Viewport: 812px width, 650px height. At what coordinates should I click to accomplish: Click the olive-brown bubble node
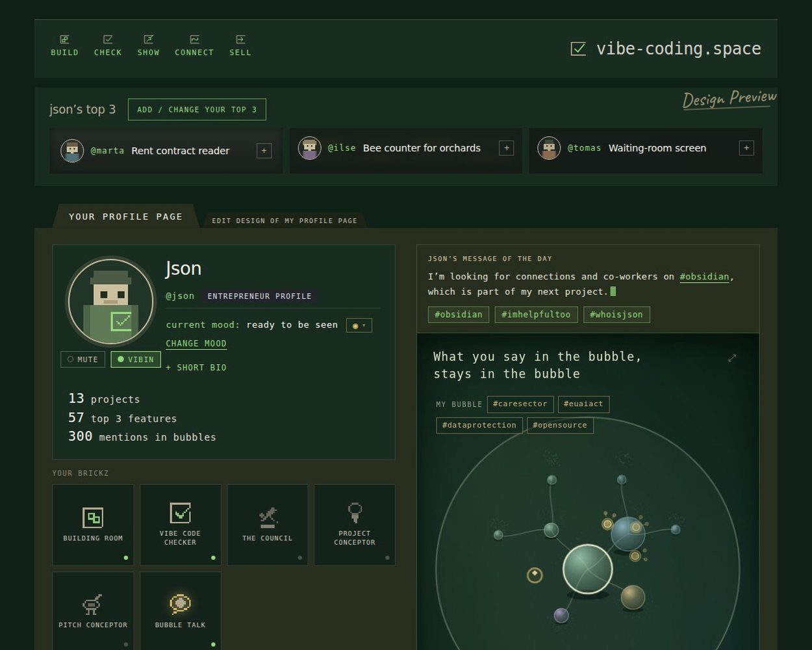pos(633,597)
